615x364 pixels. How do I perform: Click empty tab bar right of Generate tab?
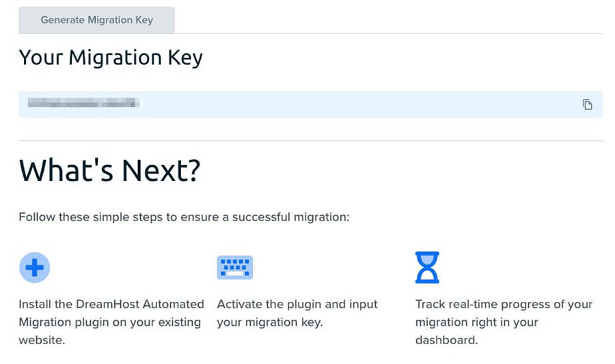pyautogui.click(x=388, y=20)
